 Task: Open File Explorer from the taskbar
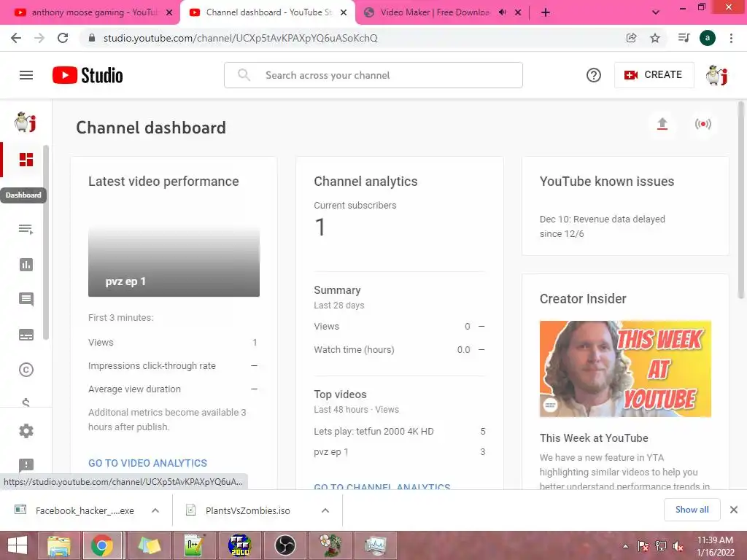(58, 545)
